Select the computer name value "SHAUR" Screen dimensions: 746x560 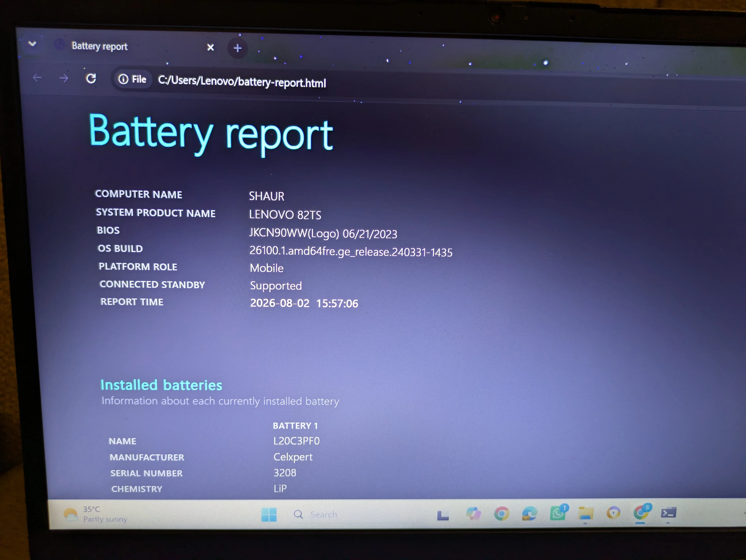(x=267, y=196)
